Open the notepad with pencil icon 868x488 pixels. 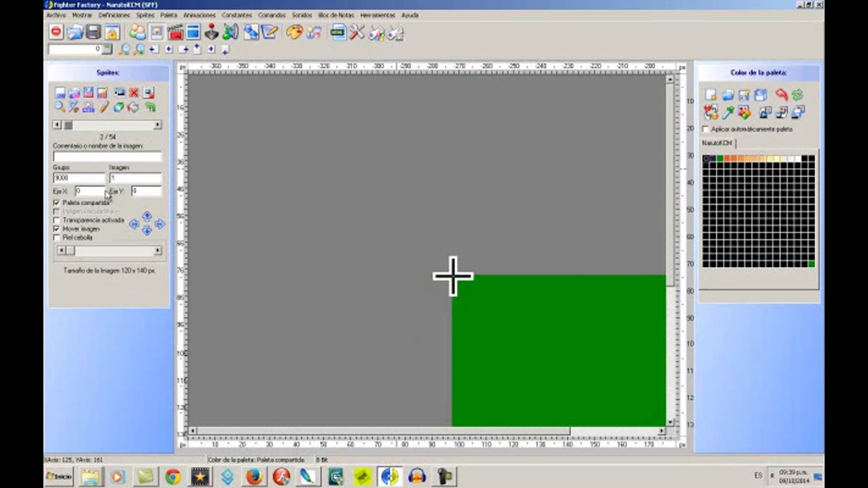tap(270, 32)
